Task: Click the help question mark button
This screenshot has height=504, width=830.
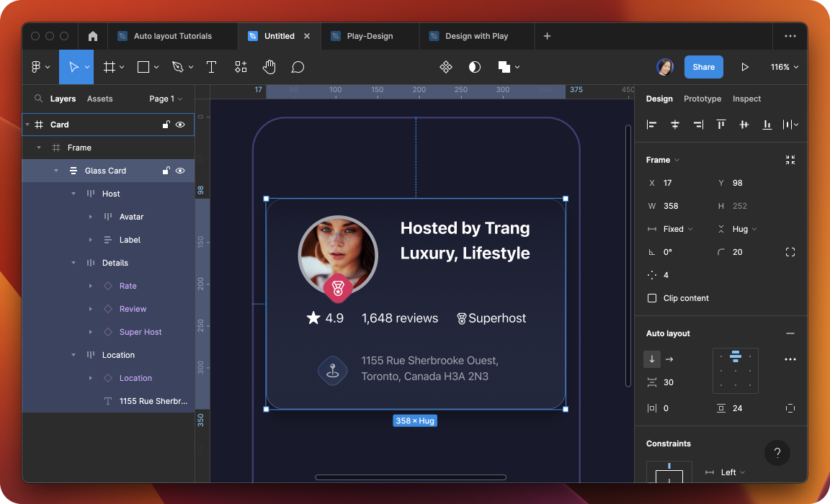Action: tap(777, 453)
